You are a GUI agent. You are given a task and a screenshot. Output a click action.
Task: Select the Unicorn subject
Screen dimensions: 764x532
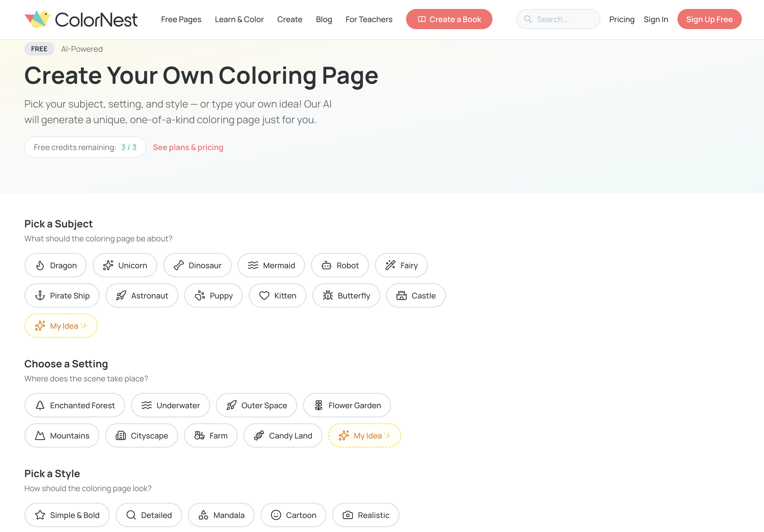coord(125,265)
